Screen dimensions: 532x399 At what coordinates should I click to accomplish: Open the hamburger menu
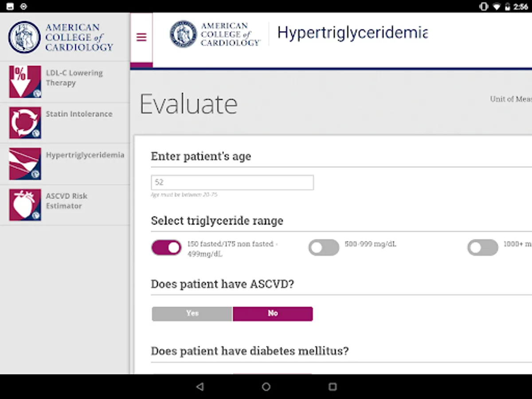[x=141, y=37]
